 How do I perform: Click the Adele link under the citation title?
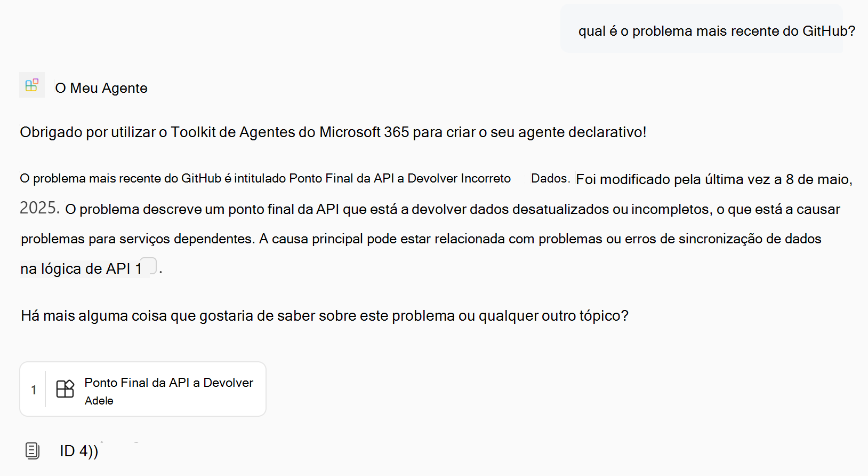click(x=99, y=401)
